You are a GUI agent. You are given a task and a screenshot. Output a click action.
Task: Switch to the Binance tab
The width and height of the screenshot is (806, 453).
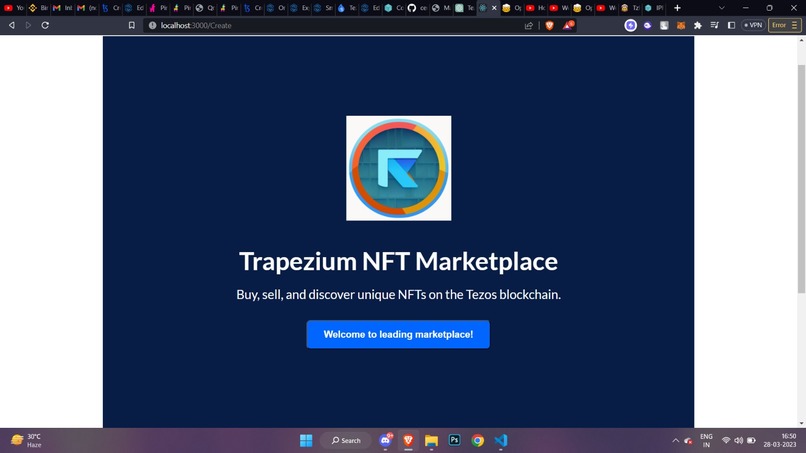[x=38, y=8]
